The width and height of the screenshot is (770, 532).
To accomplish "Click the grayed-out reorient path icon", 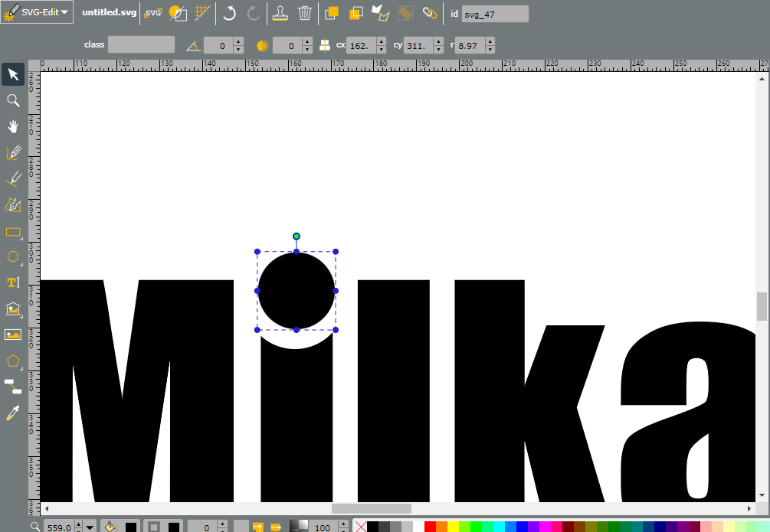I will tap(405, 13).
